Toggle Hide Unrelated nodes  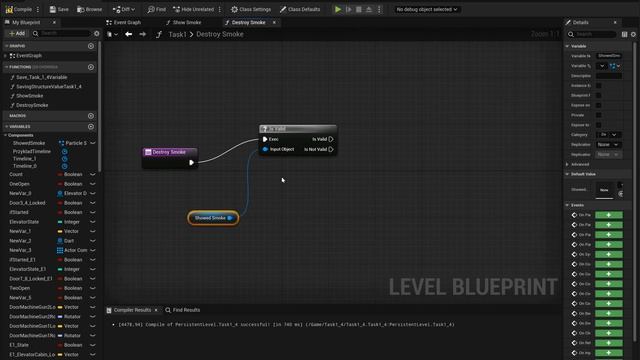[x=193, y=9]
